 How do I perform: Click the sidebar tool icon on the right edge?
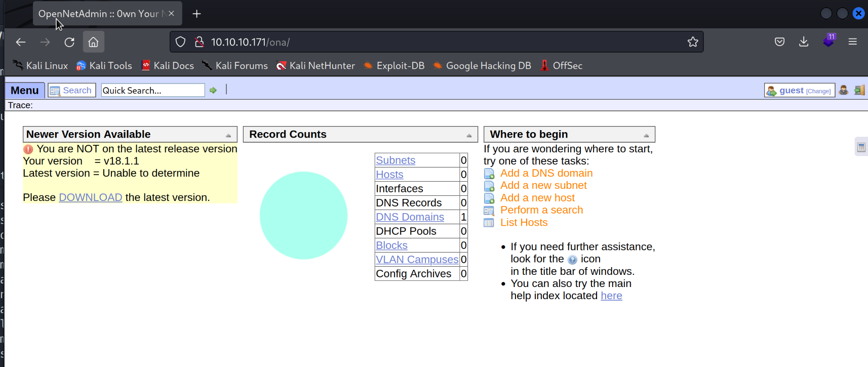pyautogui.click(x=861, y=147)
